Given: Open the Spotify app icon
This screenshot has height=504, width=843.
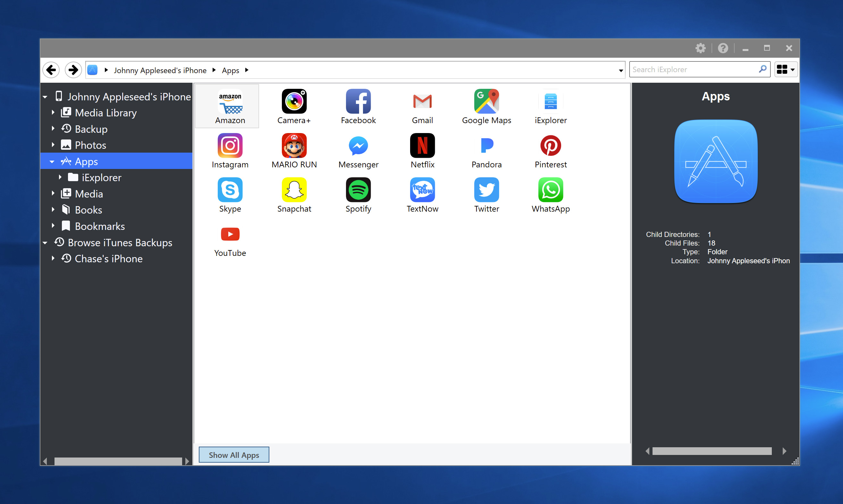Looking at the screenshot, I should point(358,190).
